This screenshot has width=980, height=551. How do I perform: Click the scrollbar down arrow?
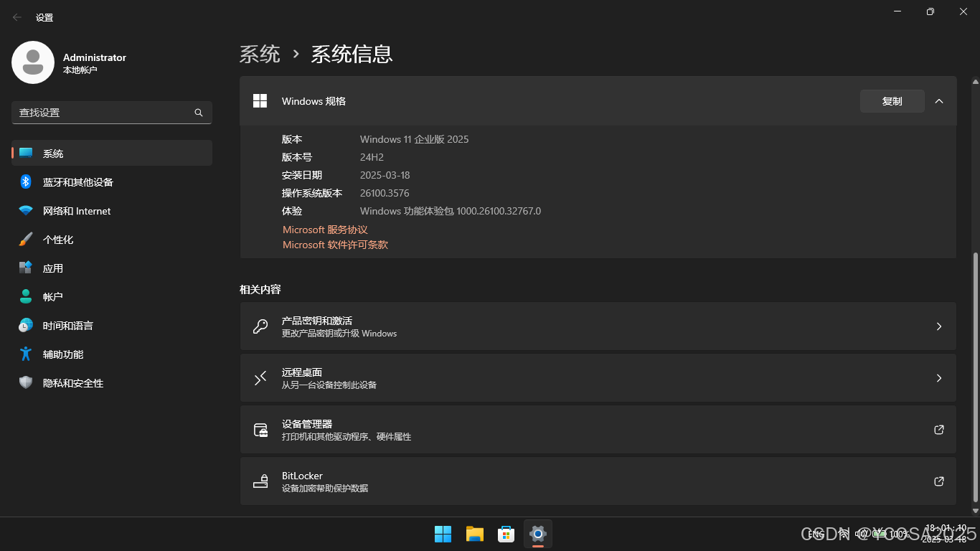(975, 511)
